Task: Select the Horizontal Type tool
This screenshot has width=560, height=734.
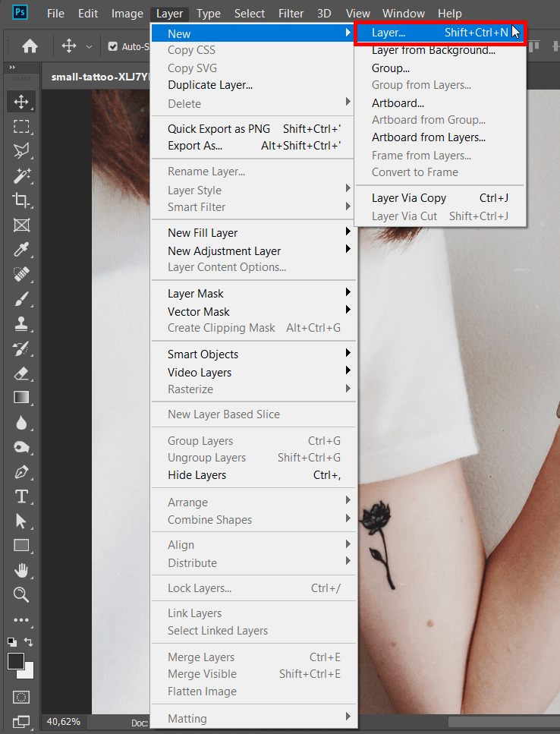Action: (x=21, y=496)
